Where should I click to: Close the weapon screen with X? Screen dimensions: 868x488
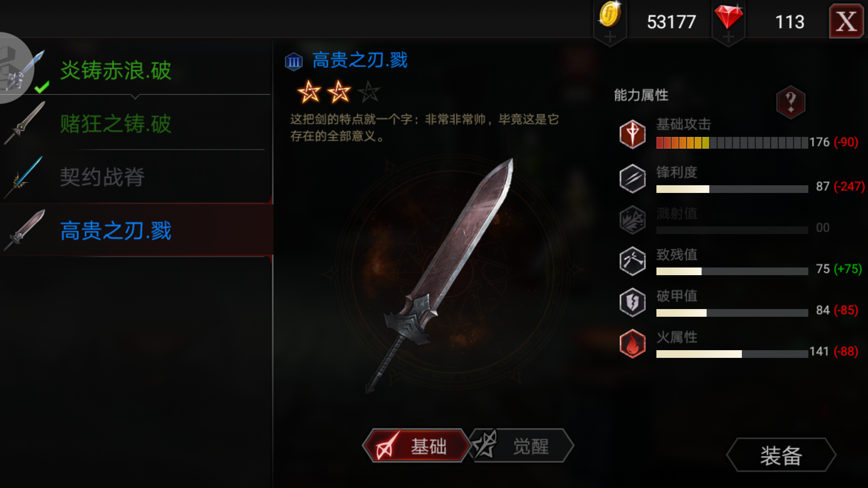(846, 21)
